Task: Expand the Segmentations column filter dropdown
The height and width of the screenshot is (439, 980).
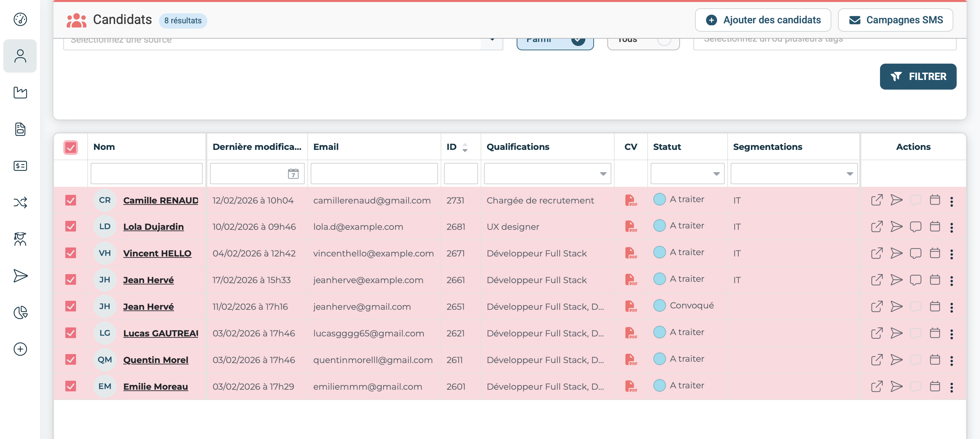Action: (849, 174)
